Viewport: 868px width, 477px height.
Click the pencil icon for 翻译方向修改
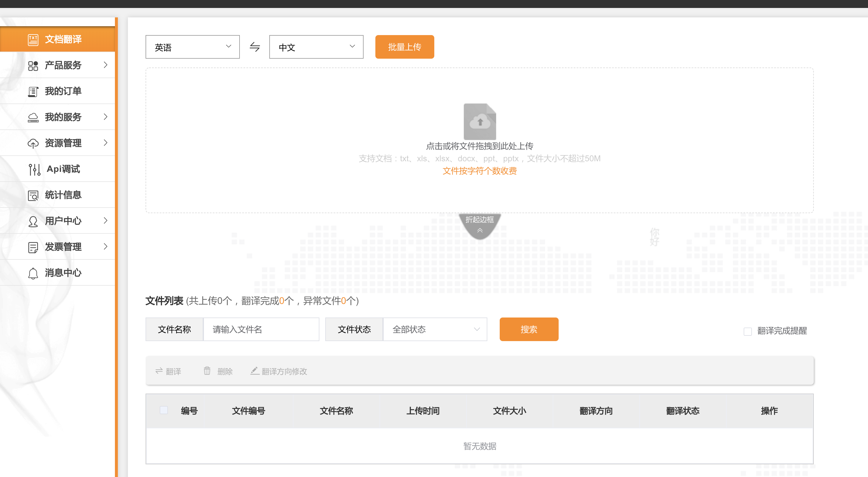coord(255,371)
